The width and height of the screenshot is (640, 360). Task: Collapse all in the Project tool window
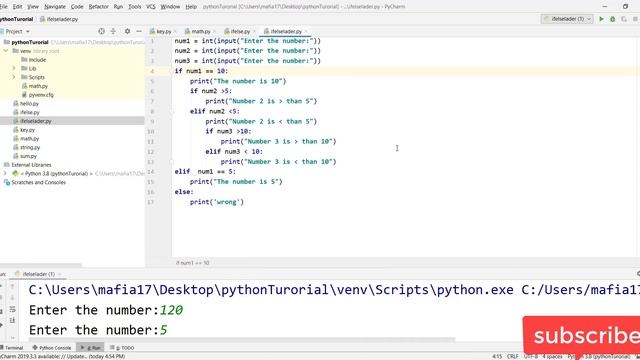point(113,31)
